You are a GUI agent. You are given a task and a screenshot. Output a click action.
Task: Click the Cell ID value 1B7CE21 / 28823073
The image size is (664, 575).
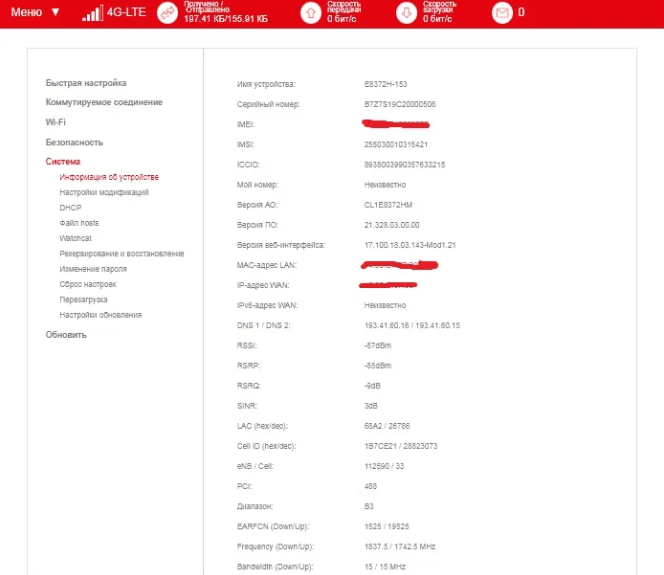[x=401, y=446]
